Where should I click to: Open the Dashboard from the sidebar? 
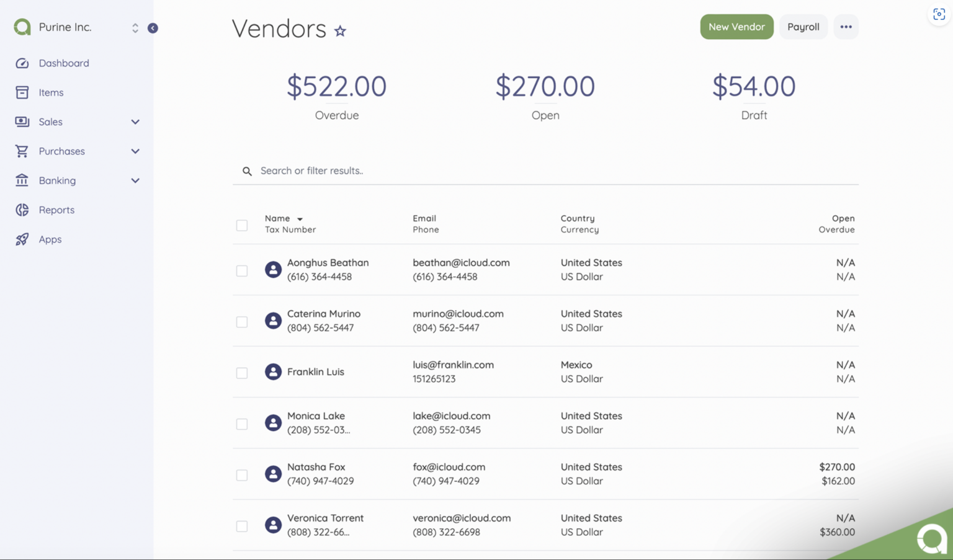64,63
